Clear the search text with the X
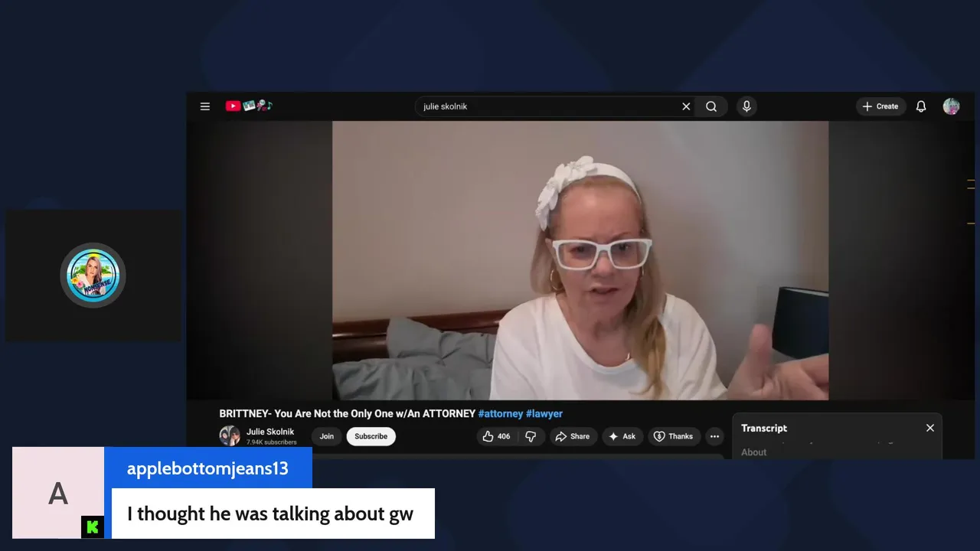This screenshot has height=551, width=980. 686,106
